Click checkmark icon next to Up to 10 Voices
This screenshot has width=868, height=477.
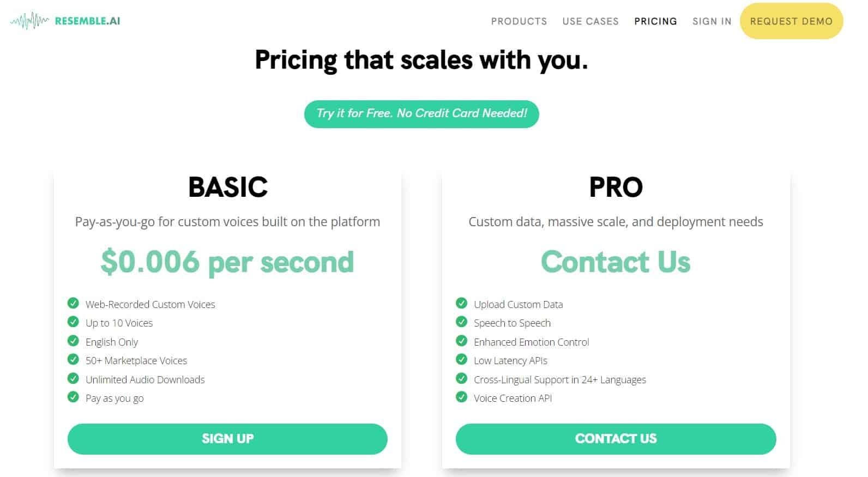(73, 322)
